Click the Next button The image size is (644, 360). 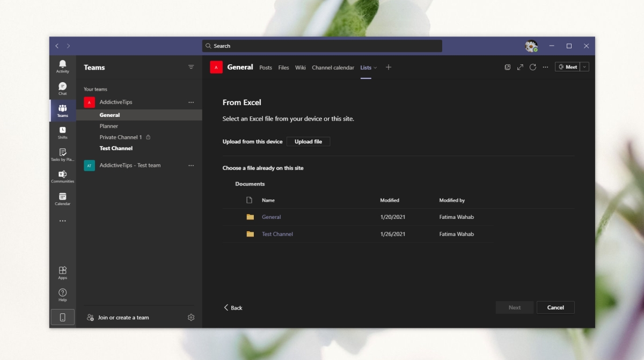pyautogui.click(x=515, y=307)
